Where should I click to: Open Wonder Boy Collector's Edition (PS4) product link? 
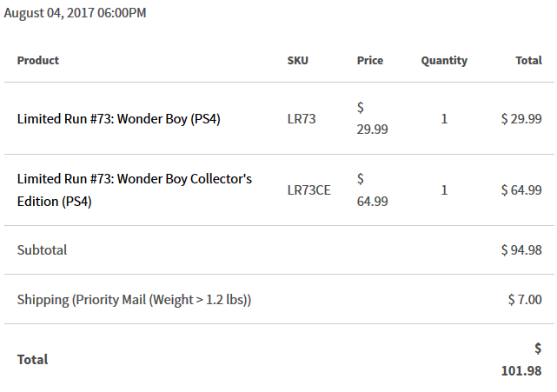tap(135, 190)
